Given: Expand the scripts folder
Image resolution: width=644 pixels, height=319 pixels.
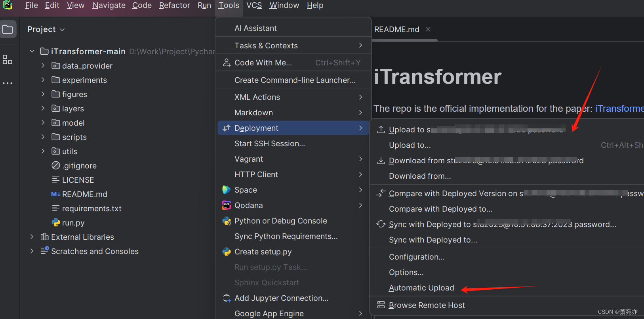Looking at the screenshot, I should point(43,137).
